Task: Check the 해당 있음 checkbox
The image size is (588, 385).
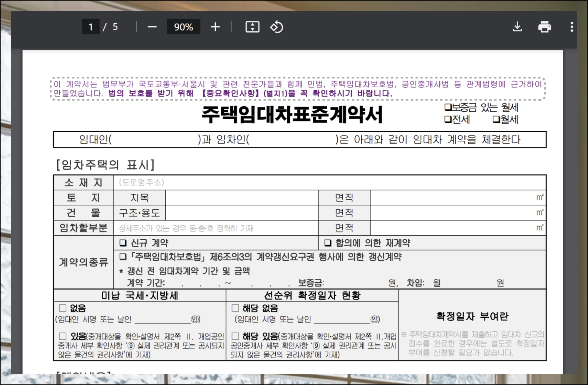Action: point(235,336)
